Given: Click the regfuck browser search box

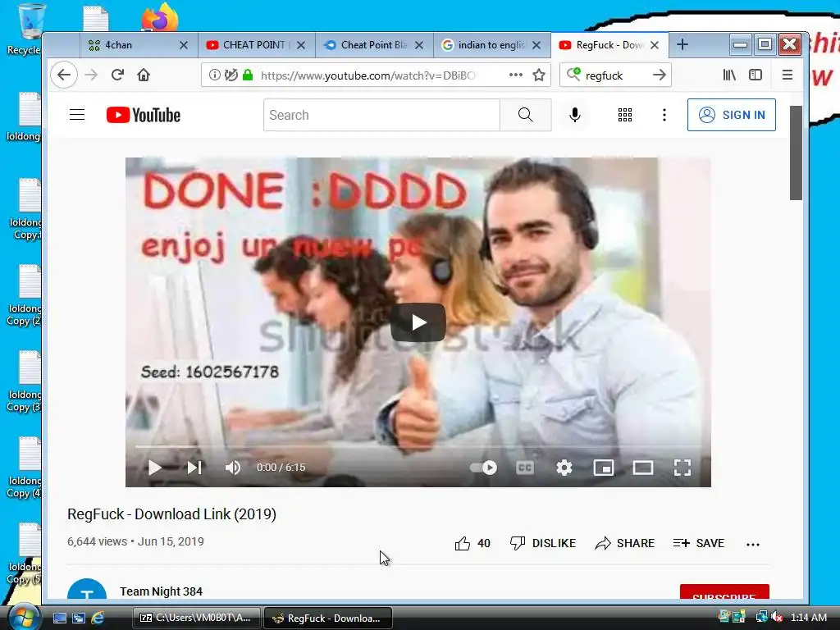Looking at the screenshot, I should (x=616, y=75).
